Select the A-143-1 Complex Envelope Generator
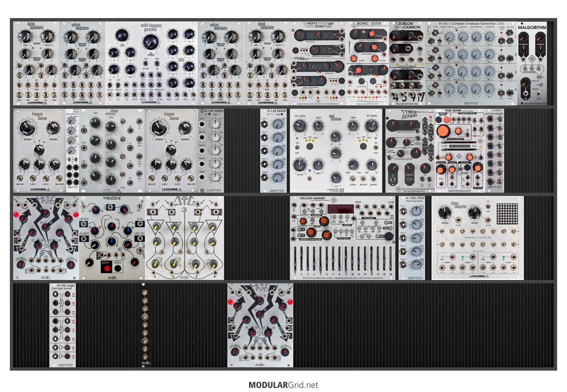 471,63
